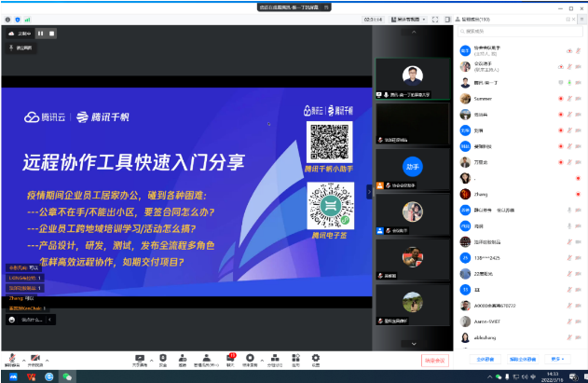This screenshot has width=588, height=383.
Task: Toggle Aaron-SVIEF's muted microphone icon
Action: 569,321
